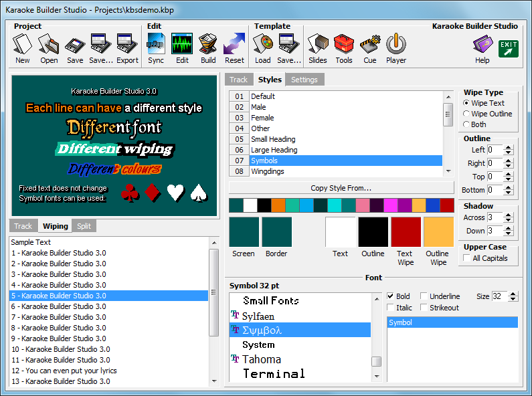Click the Build icon
This screenshot has width=532, height=396.
(x=208, y=49)
